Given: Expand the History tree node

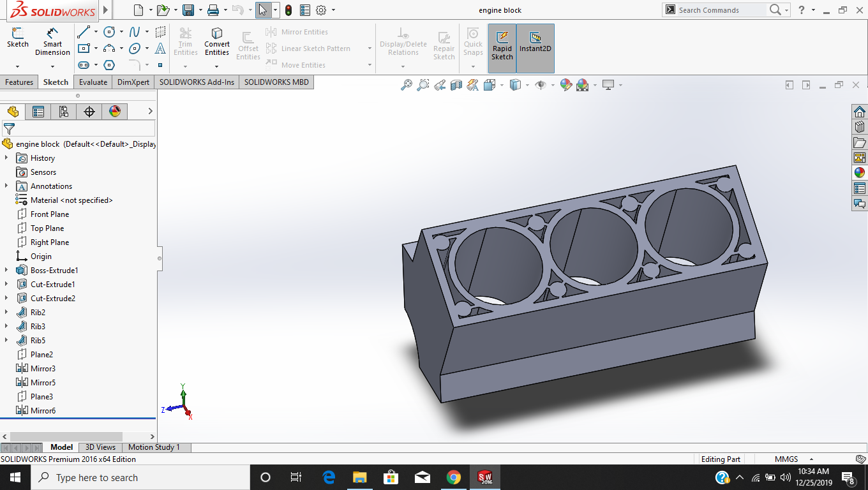Looking at the screenshot, I should [6, 158].
